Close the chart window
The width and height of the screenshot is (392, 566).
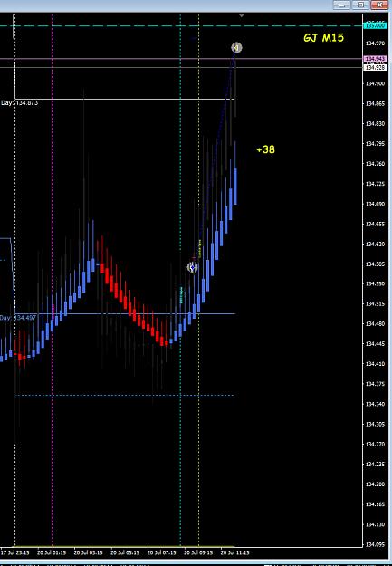[x=379, y=5]
